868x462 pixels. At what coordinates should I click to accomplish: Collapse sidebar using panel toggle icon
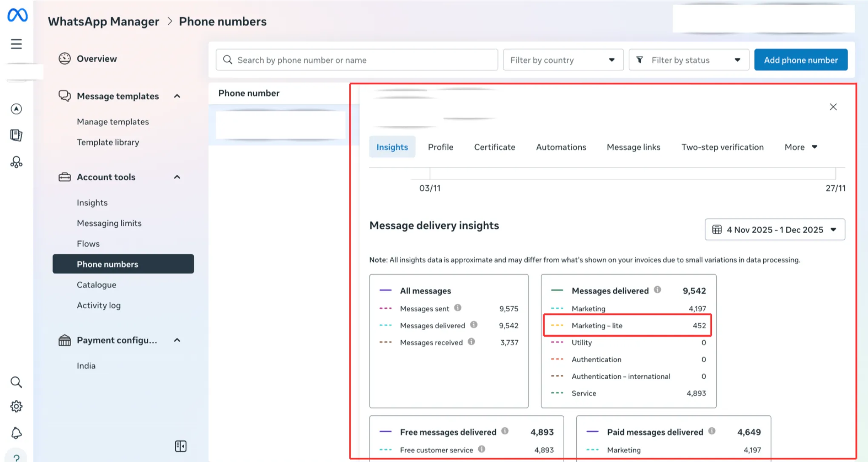click(180, 446)
